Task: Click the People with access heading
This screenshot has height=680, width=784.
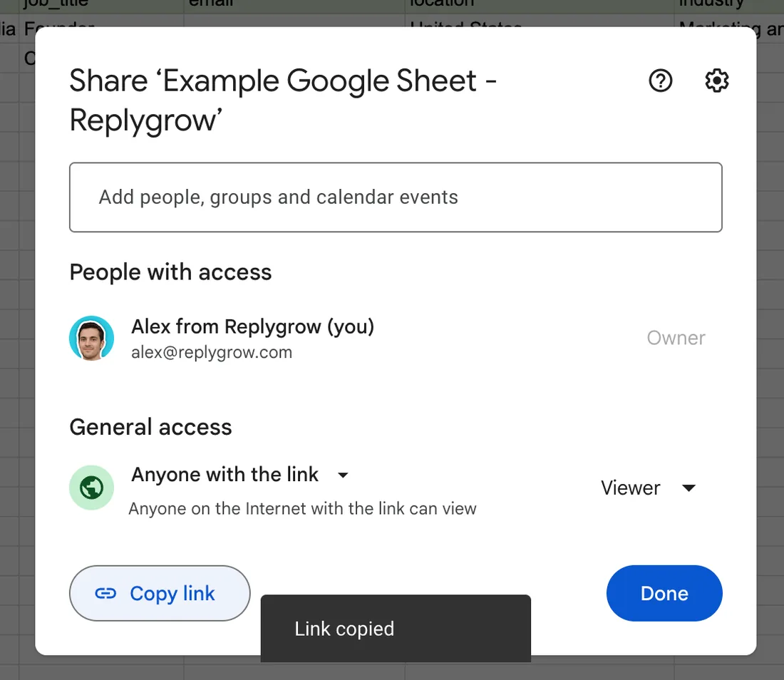Action: tap(170, 272)
